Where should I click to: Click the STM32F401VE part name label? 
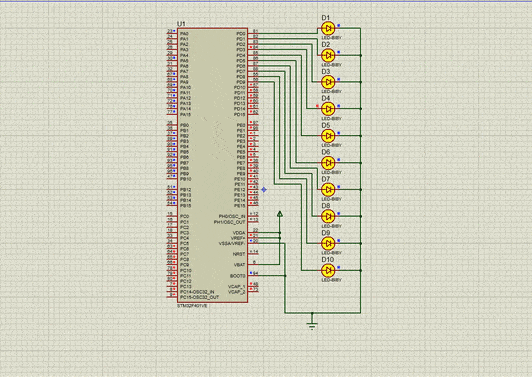tap(192, 306)
